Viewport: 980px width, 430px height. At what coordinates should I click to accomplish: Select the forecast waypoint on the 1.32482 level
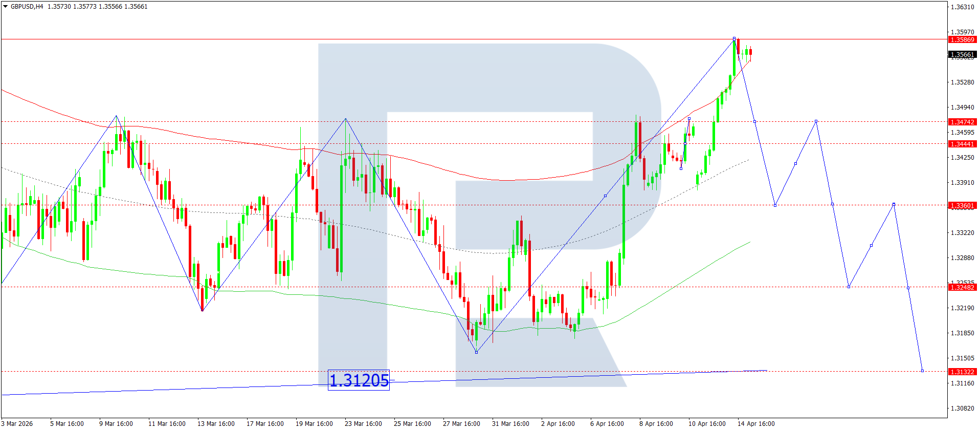pos(849,287)
